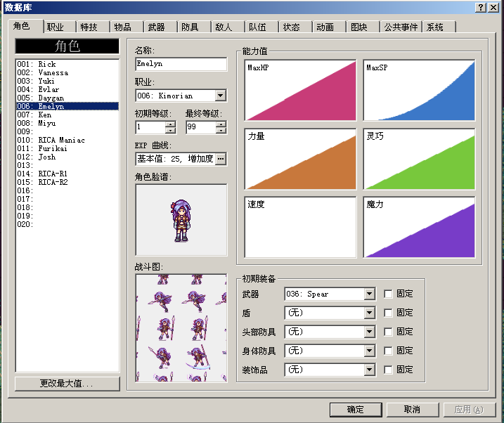Screen dimensions: 504x423
Task: Select actor 008: Miyu in list
Action: [67, 124]
